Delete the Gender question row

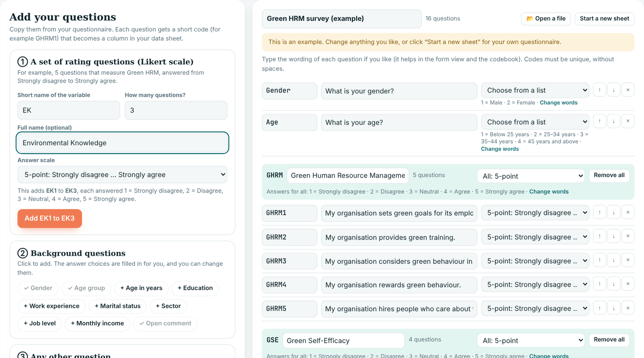click(x=628, y=90)
